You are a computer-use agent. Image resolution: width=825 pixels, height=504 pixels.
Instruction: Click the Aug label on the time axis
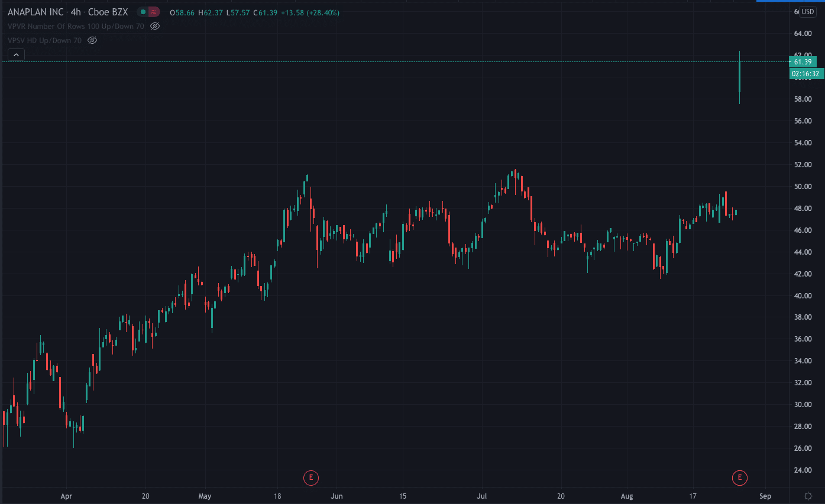627,496
